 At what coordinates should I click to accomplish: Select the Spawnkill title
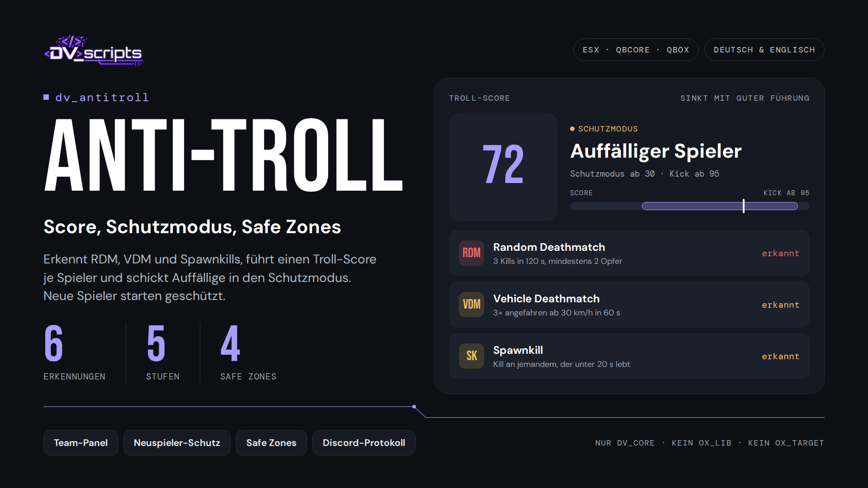[x=518, y=350]
